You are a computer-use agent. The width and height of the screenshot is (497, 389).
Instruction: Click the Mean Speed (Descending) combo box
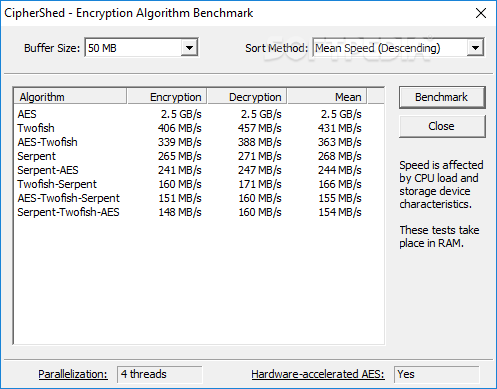(398, 48)
